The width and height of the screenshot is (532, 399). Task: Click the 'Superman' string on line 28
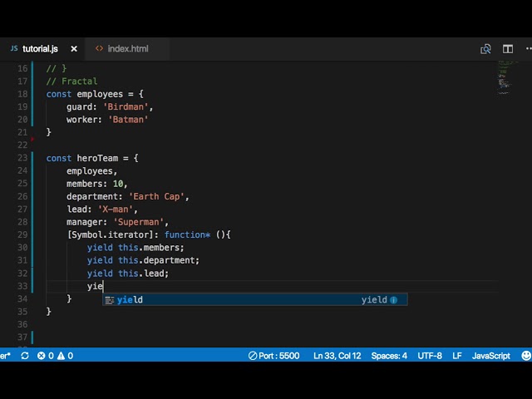pos(139,222)
